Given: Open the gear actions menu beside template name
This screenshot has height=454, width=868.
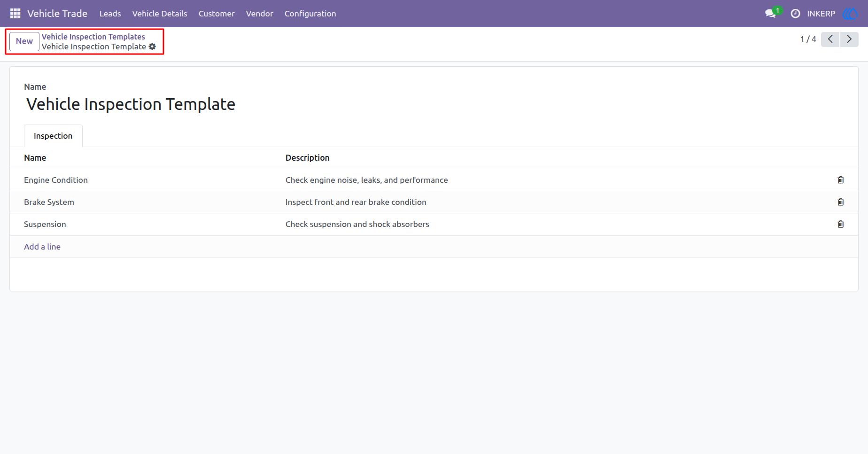Looking at the screenshot, I should [152, 47].
